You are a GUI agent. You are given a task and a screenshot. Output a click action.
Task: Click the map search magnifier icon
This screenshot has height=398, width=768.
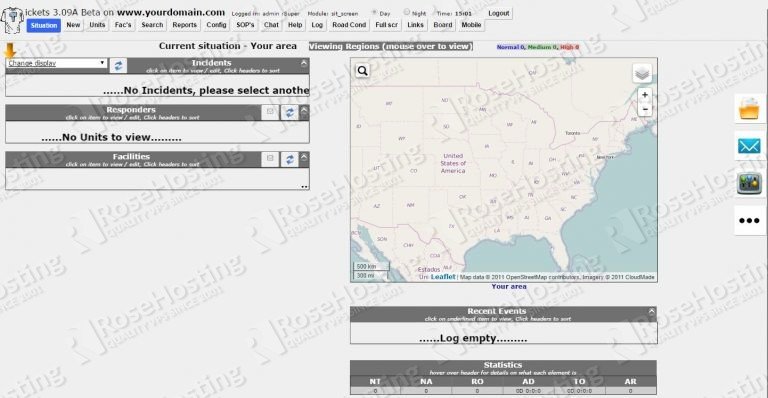pos(362,71)
